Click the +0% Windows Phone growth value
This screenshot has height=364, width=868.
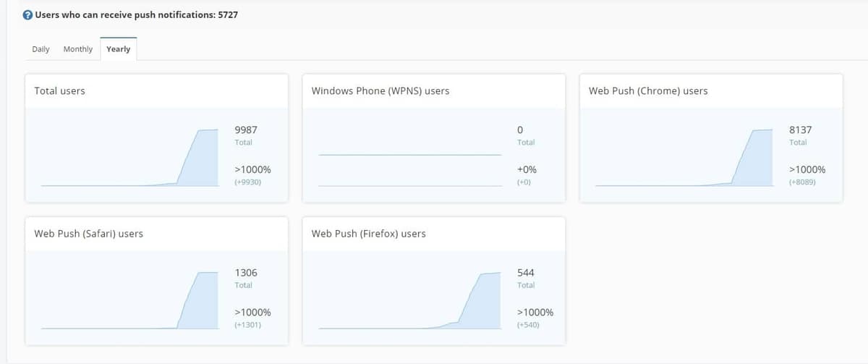[x=527, y=169]
